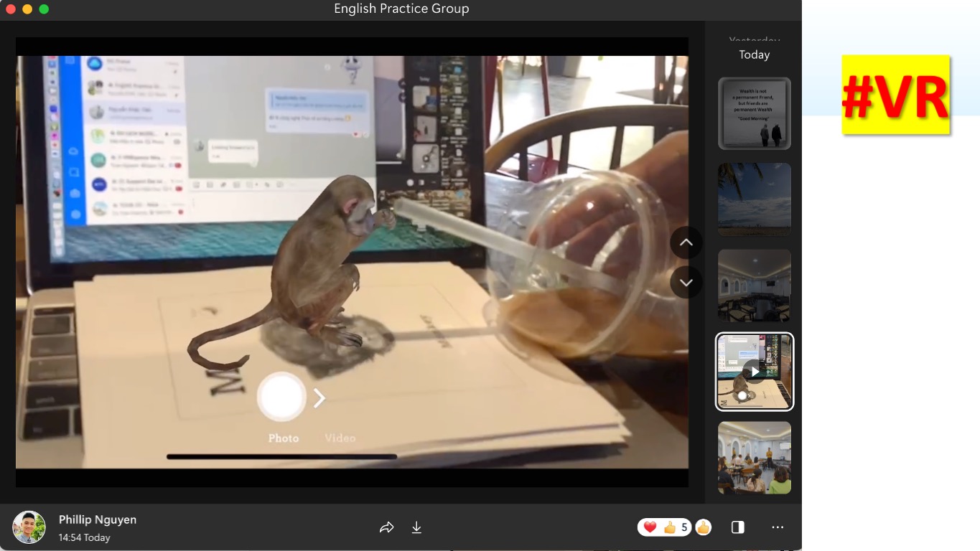Go to previous media with up chevron
This screenshot has height=551, width=980.
tap(686, 242)
